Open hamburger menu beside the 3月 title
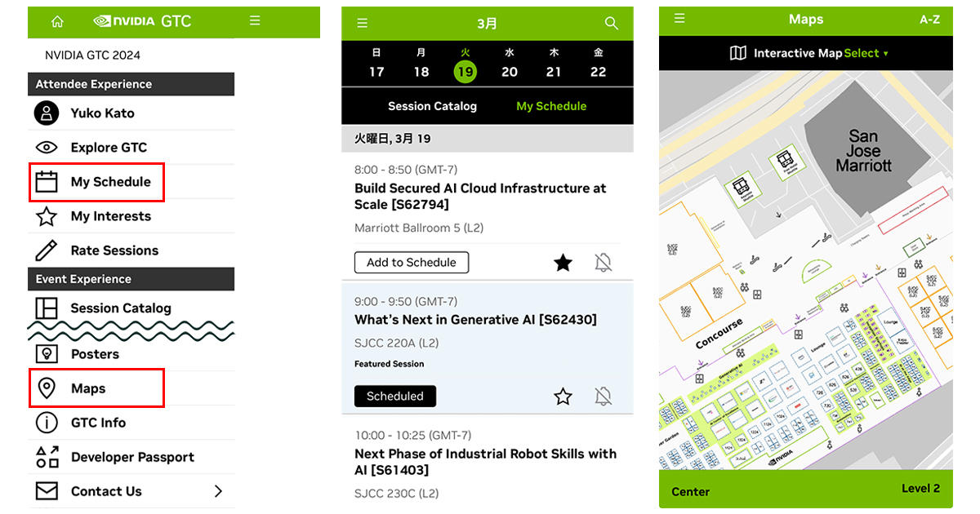 (x=363, y=24)
